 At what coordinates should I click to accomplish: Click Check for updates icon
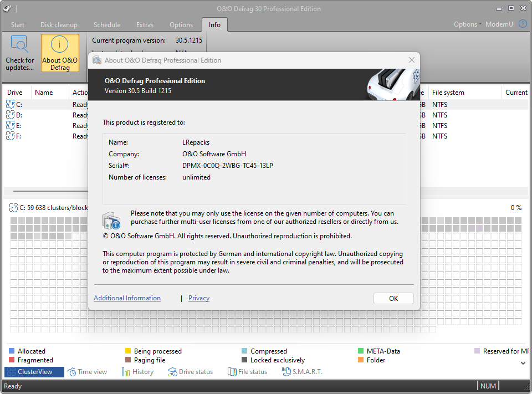click(x=19, y=44)
